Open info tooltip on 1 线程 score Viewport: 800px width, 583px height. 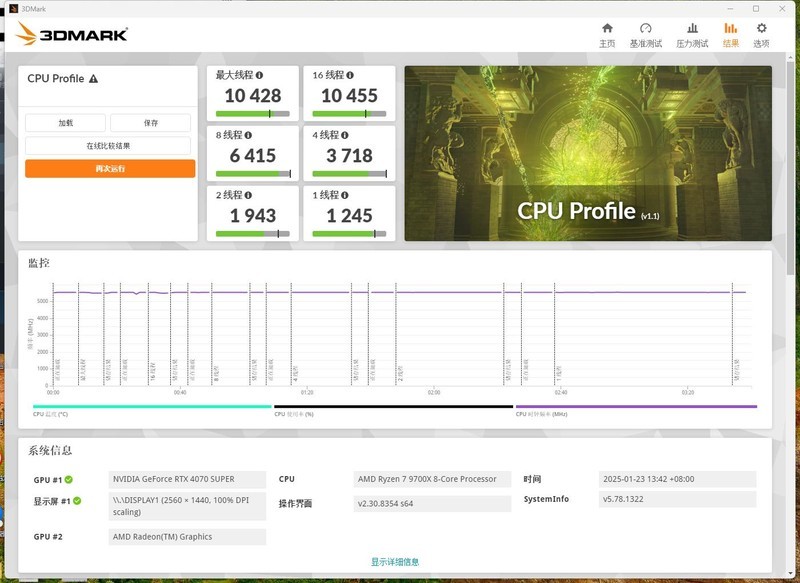[x=342, y=195]
